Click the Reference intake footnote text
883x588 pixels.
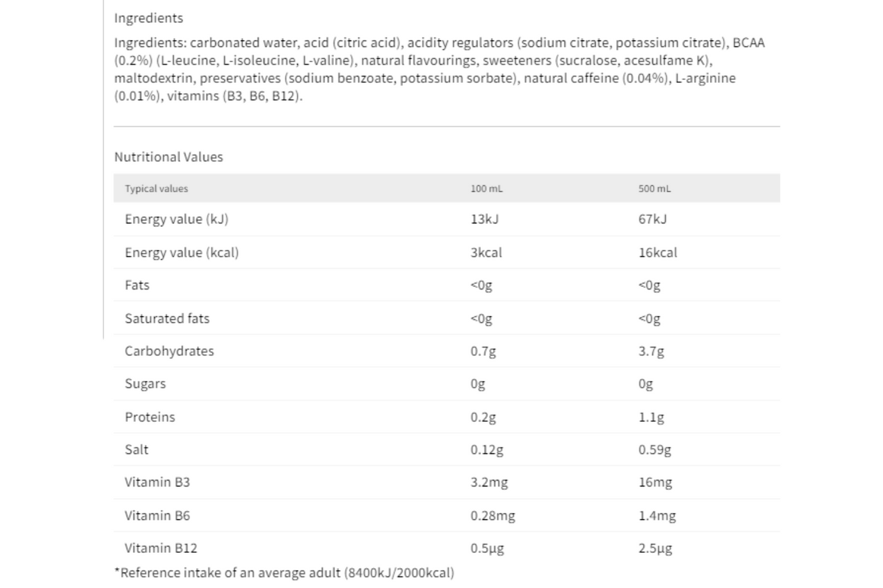[284, 573]
